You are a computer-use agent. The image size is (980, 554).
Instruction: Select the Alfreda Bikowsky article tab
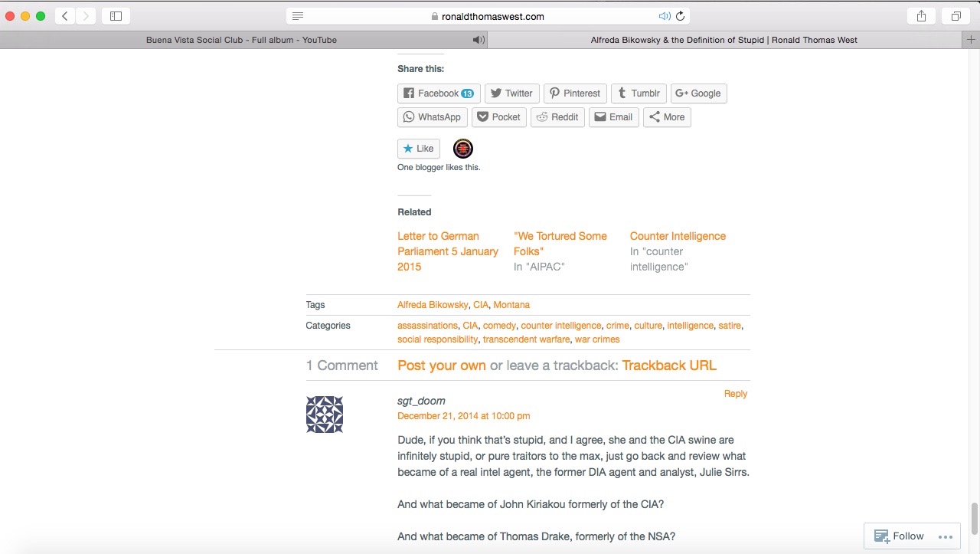pos(724,40)
